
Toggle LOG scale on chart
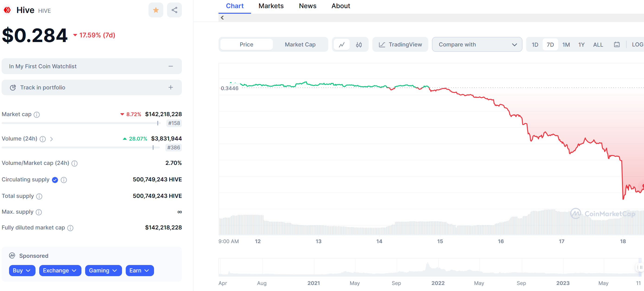637,45
